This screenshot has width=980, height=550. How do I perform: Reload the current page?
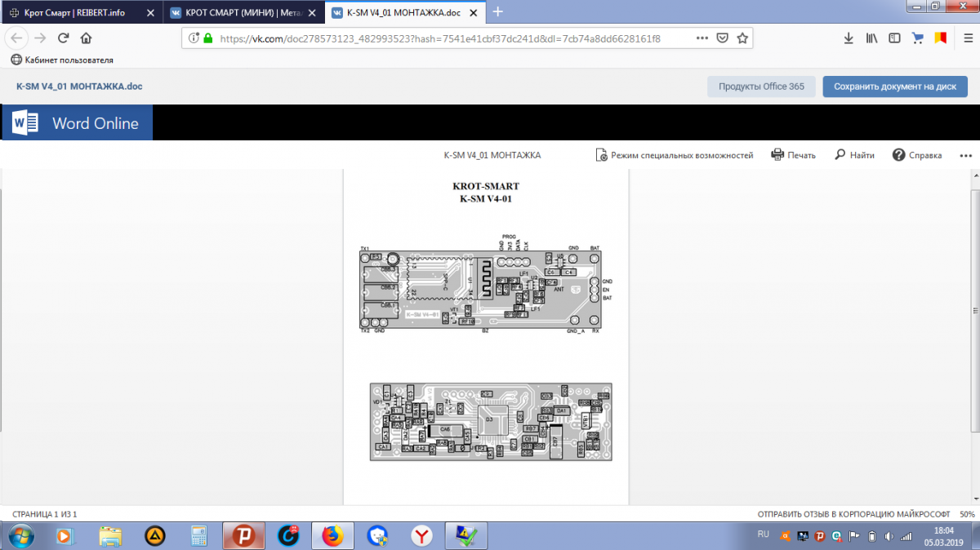[64, 38]
